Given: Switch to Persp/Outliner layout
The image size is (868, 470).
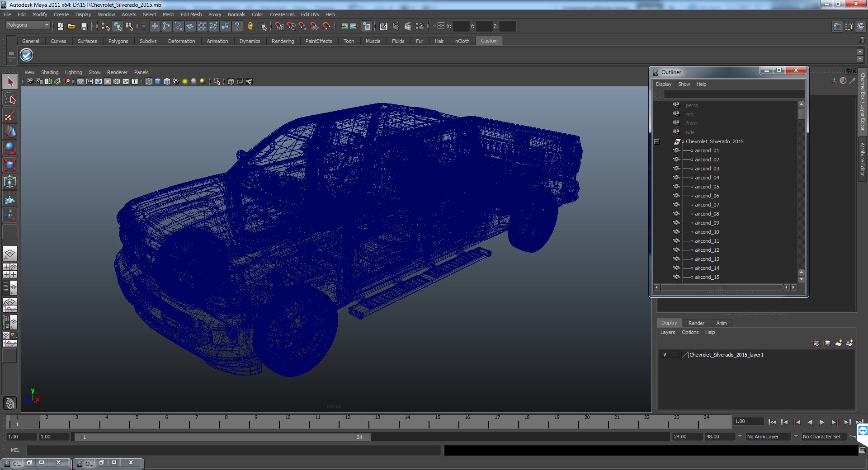Looking at the screenshot, I should tap(10, 288).
